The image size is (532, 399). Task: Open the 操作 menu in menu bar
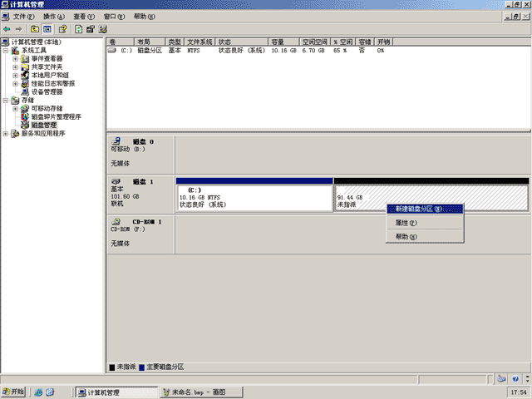coord(53,17)
